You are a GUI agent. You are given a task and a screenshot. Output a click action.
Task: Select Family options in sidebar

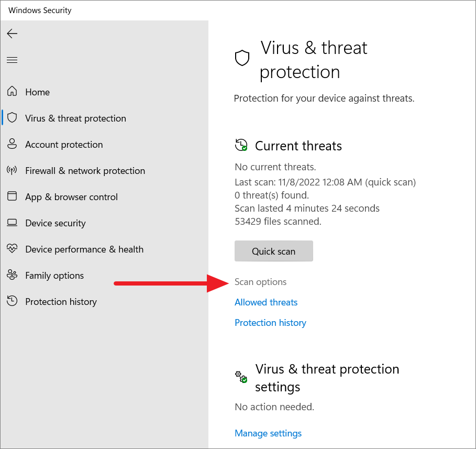54,276
